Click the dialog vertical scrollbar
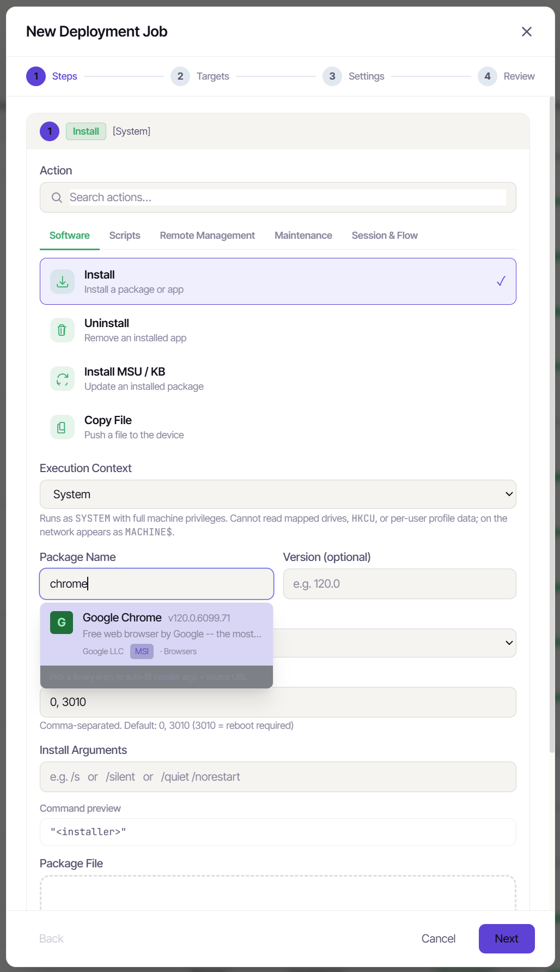Viewport: 560px width, 972px height. coord(552,425)
